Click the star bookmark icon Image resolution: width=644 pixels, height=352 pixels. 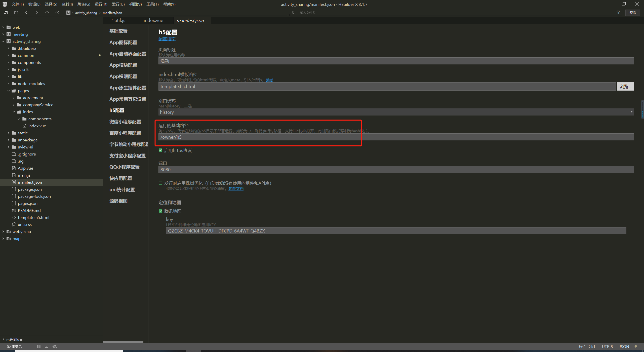[47, 13]
